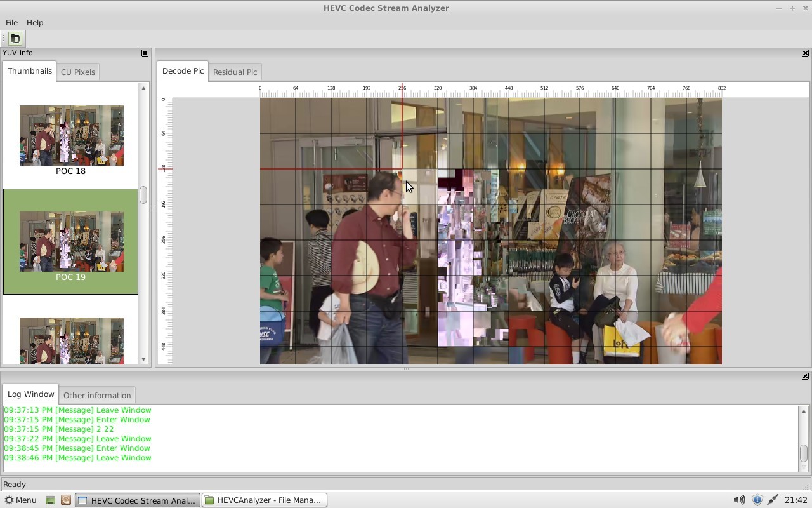Click the Ready status bar text
Screen dimensions: 812x508
click(x=15, y=485)
